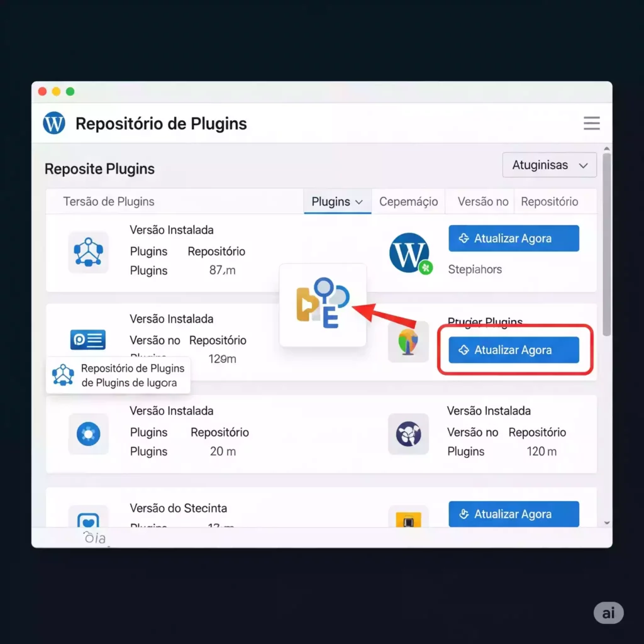Image resolution: width=644 pixels, height=644 pixels.
Task: Click the red-highlighted Atualizar Agora button
Action: click(x=513, y=350)
